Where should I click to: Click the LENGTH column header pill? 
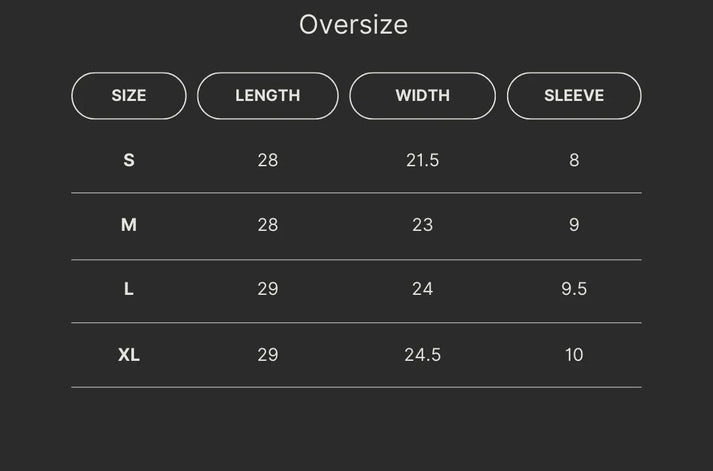(268, 96)
